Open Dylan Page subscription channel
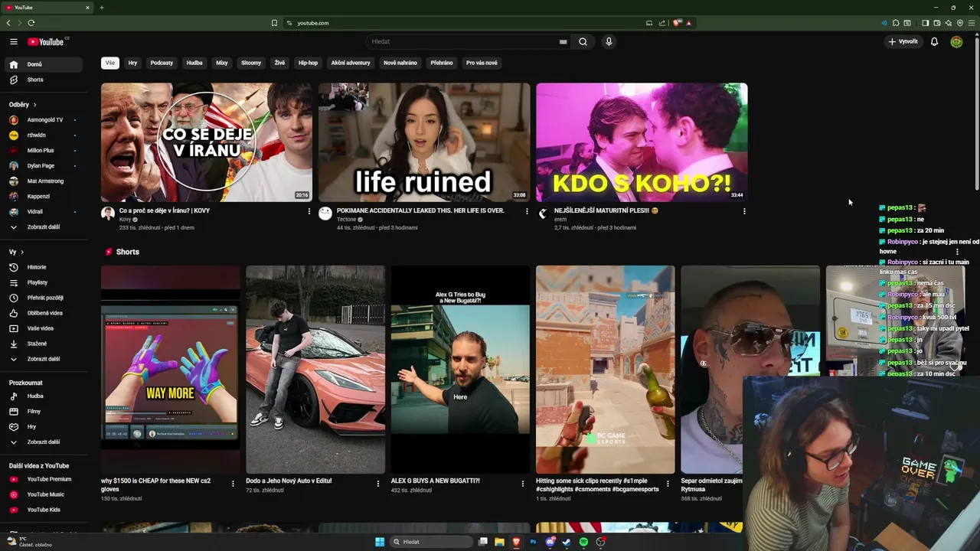980x551 pixels. pyautogui.click(x=44, y=166)
